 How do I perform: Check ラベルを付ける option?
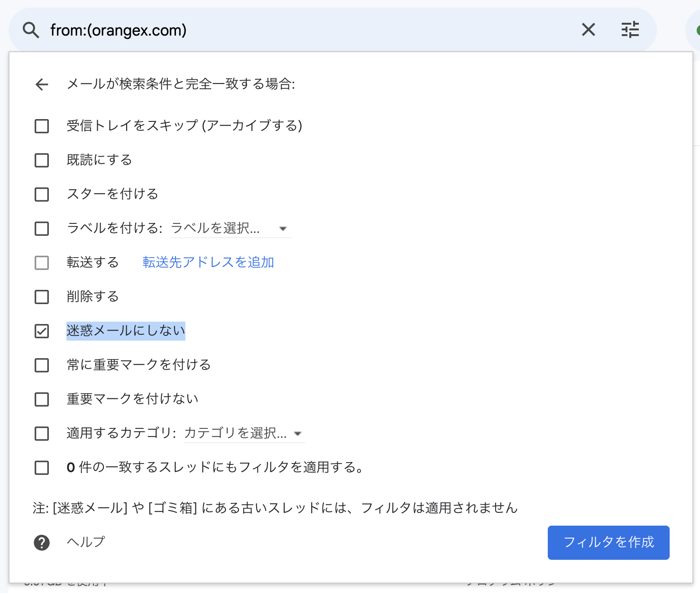(x=42, y=229)
